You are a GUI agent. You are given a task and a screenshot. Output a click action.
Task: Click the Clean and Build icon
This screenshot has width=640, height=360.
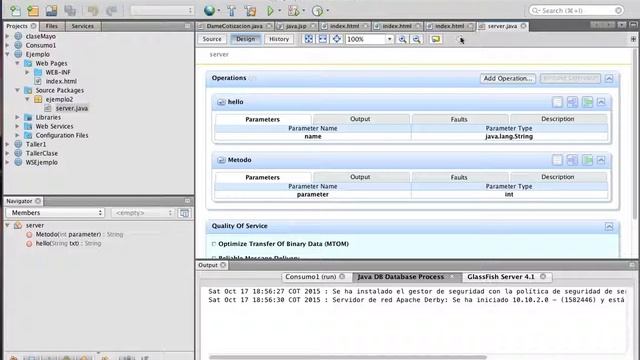click(251, 11)
